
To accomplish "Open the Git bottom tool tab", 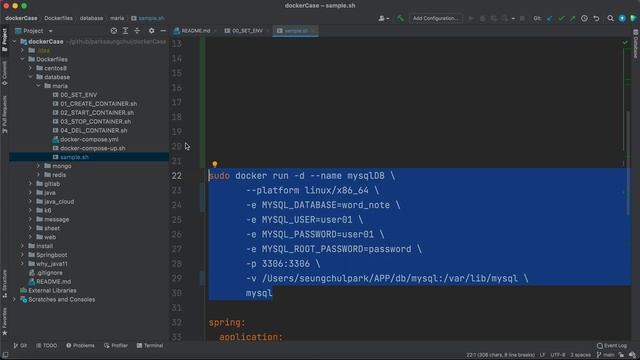I will point(20,346).
